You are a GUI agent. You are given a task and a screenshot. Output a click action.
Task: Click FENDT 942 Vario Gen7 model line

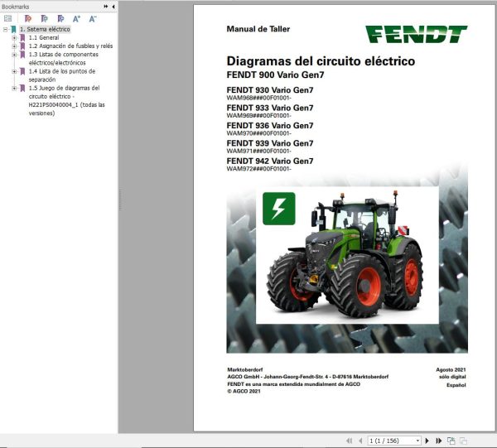click(x=270, y=161)
